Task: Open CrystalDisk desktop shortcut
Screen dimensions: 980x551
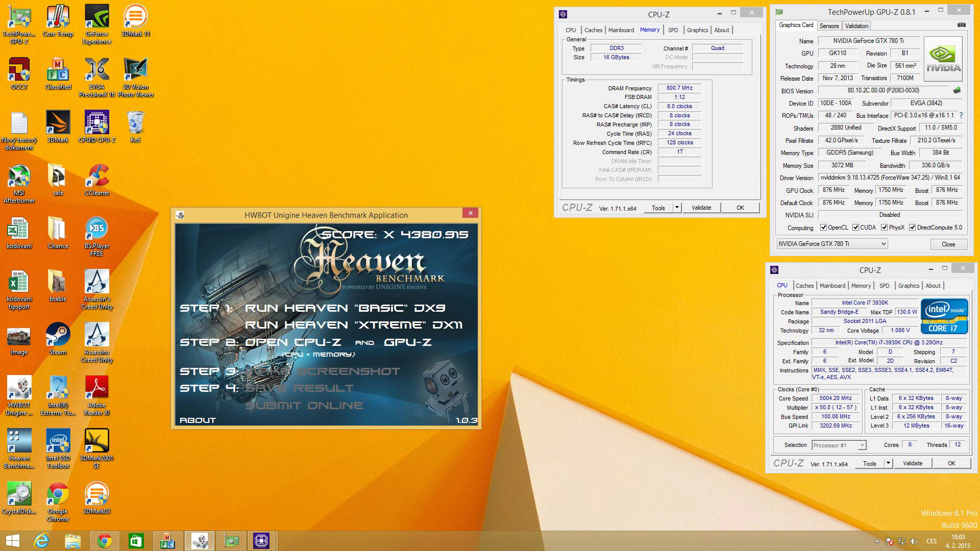Action: (x=19, y=498)
